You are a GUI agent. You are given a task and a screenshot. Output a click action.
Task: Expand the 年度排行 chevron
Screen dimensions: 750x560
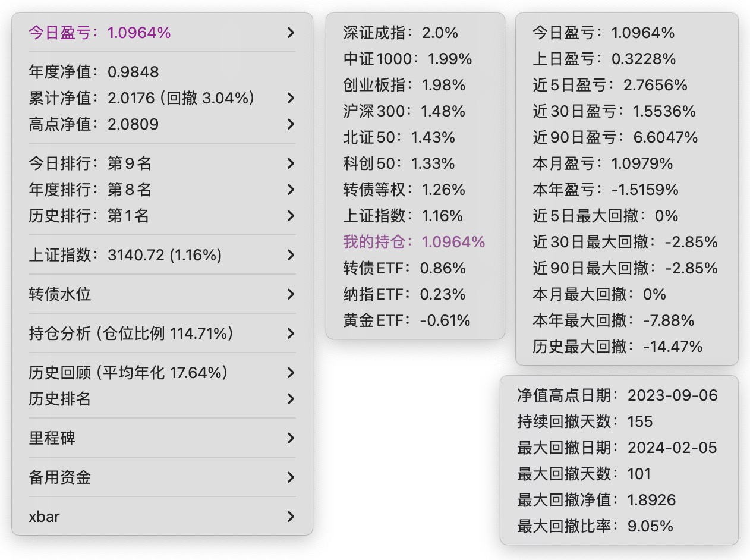point(291,190)
